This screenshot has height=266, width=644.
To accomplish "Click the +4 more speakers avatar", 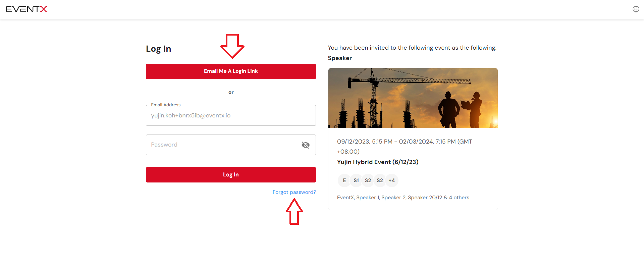I will 392,180.
